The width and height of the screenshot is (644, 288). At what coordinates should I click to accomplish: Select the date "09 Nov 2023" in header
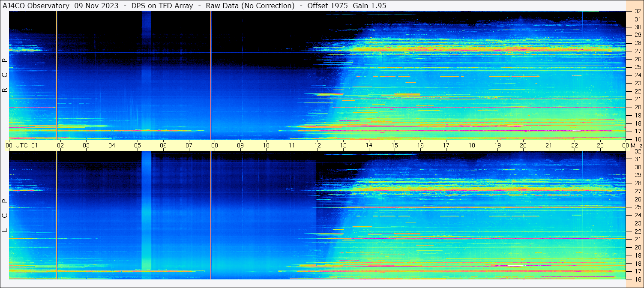pos(96,6)
